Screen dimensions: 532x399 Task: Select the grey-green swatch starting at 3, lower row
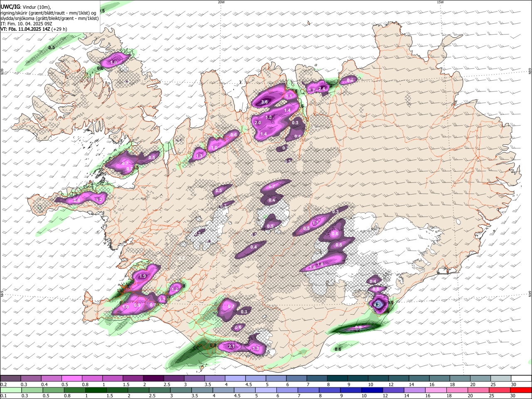(x=180, y=390)
